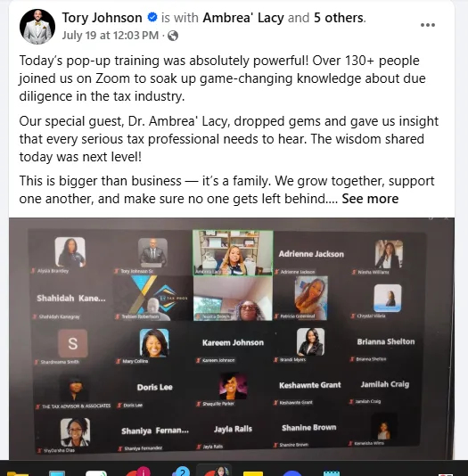Open the yellow sticky notes taskbar icon

(x=253, y=473)
